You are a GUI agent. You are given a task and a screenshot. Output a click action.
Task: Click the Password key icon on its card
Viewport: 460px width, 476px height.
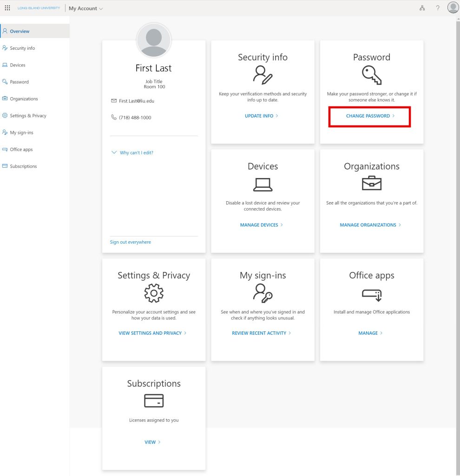click(x=372, y=75)
